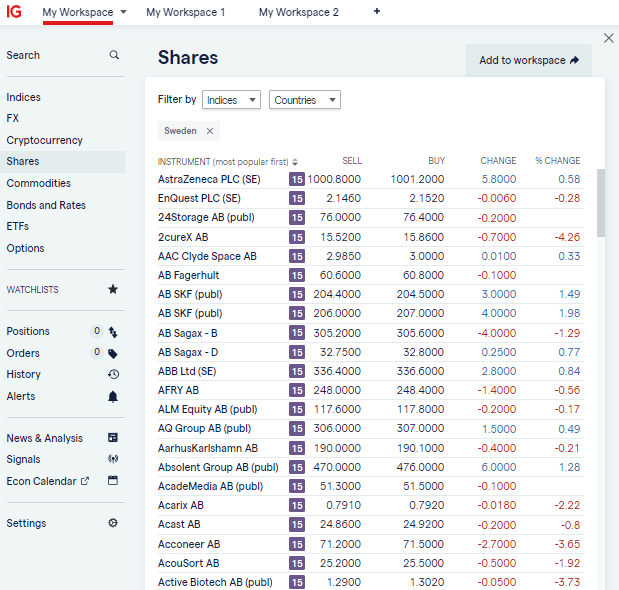The height and width of the screenshot is (590, 619).
Task: Open Signals in the sidebar
Action: [x=23, y=459]
